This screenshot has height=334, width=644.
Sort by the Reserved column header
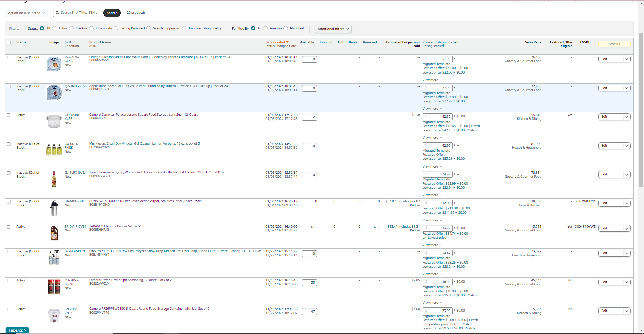pyautogui.click(x=370, y=42)
